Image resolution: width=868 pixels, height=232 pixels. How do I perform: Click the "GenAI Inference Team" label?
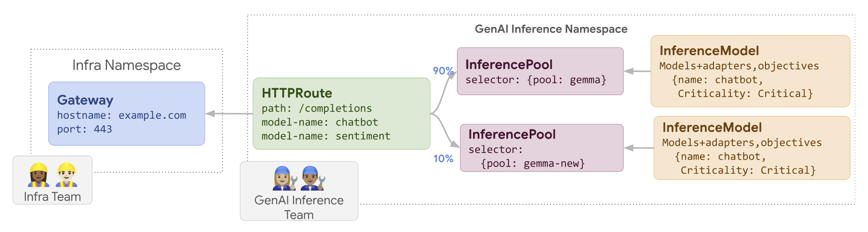299,207
